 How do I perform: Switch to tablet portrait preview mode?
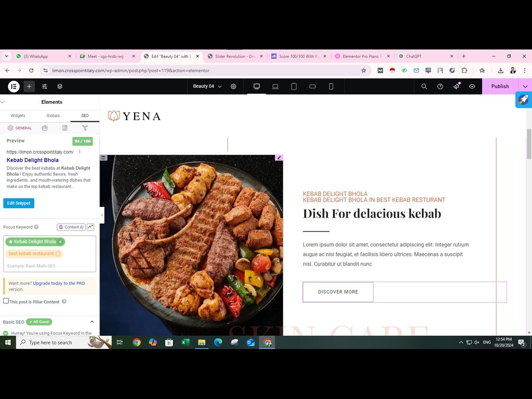click(294, 87)
